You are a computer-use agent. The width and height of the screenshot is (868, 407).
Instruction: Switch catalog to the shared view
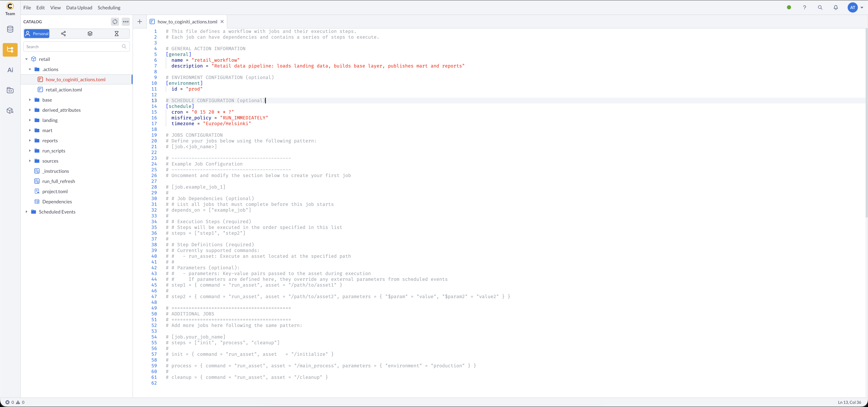point(63,33)
